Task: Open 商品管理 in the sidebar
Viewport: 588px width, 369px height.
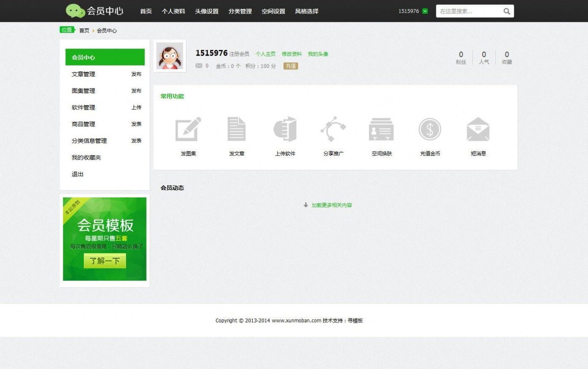Action: pyautogui.click(x=83, y=124)
